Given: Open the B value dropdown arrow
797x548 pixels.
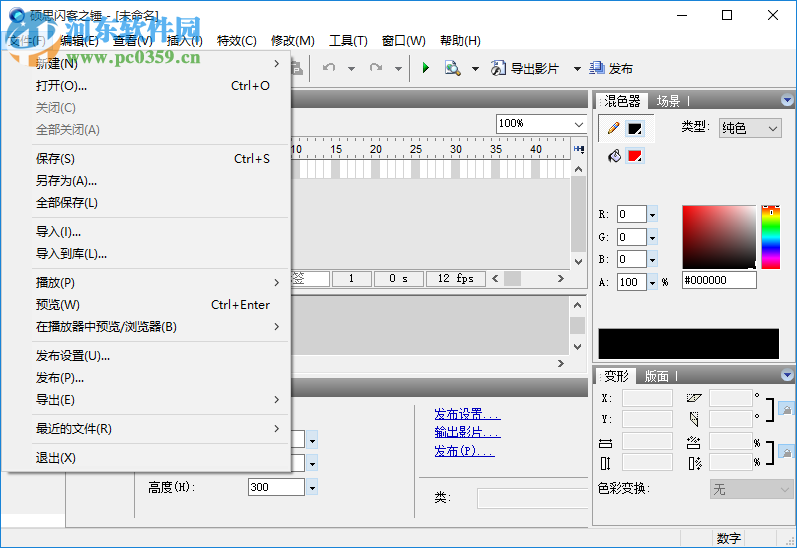Looking at the screenshot, I should [x=653, y=260].
